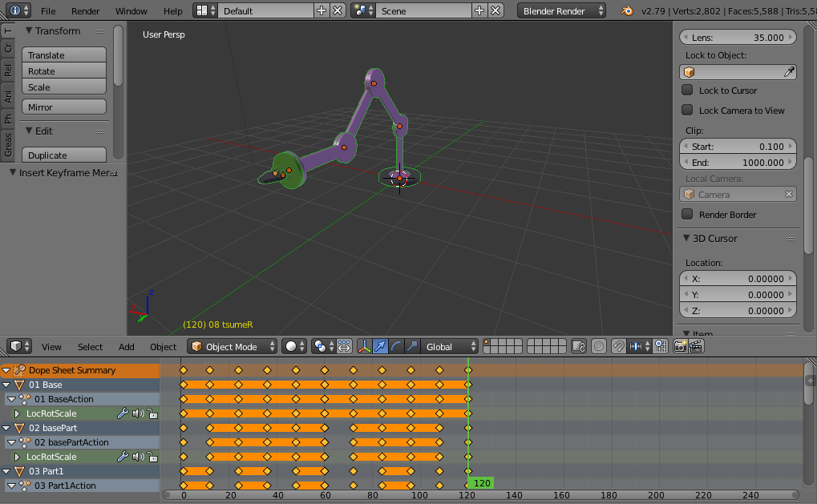
Task: Open the Help menu
Action: 172,11
